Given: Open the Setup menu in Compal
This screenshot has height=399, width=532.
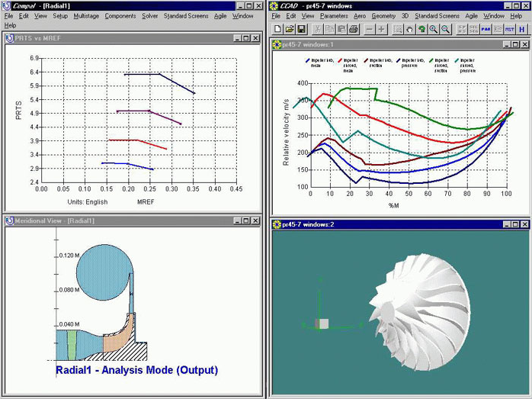Looking at the screenshot, I should click(x=60, y=16).
